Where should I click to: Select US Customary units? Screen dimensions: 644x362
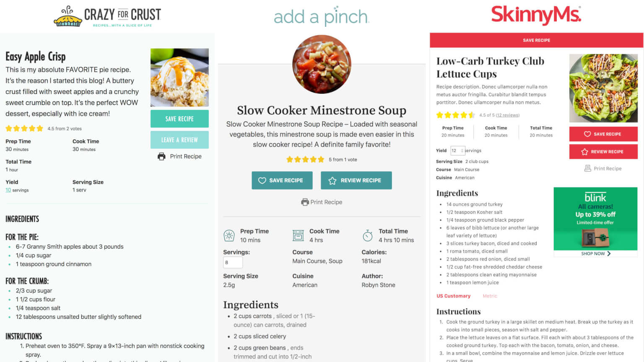(x=453, y=296)
